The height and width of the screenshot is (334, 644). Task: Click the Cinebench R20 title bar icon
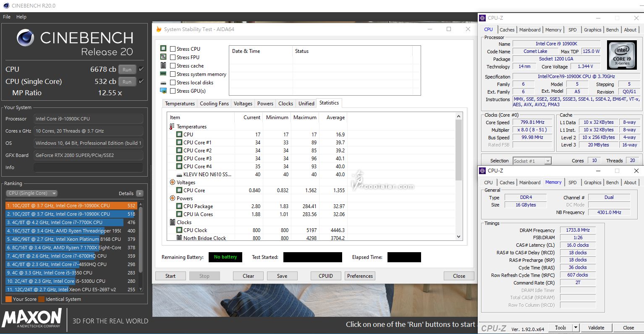(x=6, y=6)
